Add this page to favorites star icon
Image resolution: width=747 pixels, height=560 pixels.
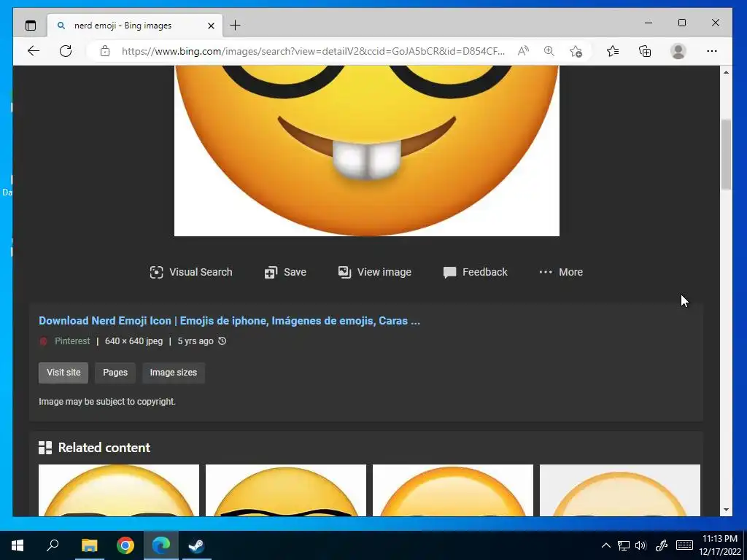(576, 51)
